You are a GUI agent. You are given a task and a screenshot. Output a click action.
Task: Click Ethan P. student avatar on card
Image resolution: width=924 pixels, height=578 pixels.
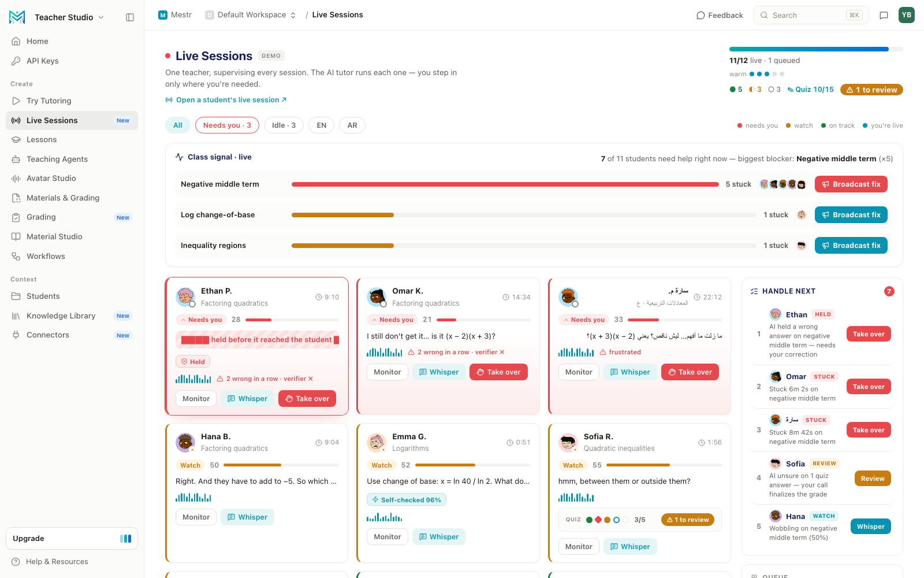point(185,297)
